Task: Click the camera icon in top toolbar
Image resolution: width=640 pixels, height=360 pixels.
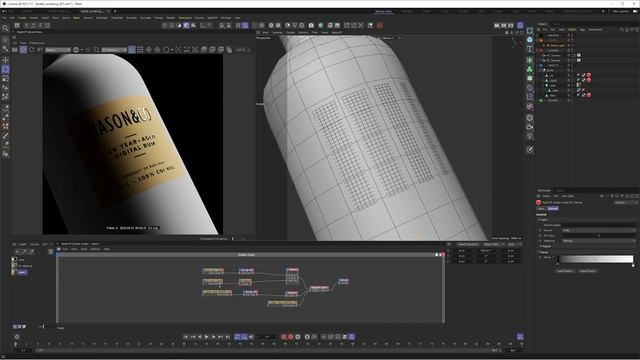Action: click(x=311, y=25)
